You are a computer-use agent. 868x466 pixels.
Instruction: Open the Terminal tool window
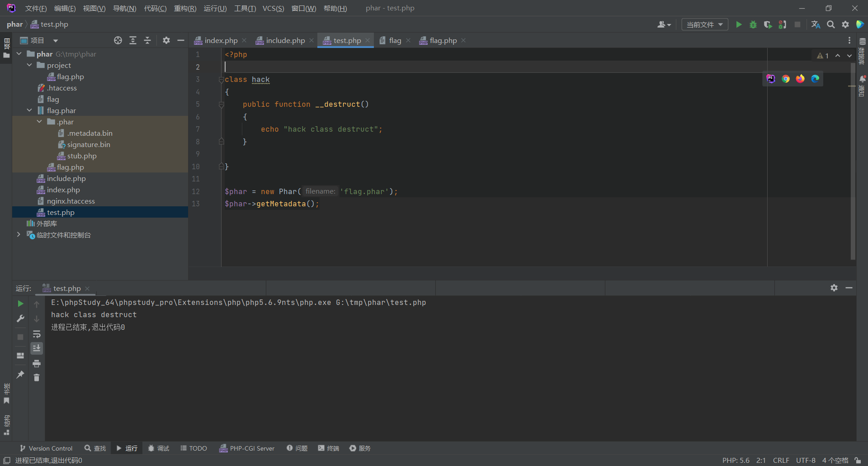pos(329,448)
